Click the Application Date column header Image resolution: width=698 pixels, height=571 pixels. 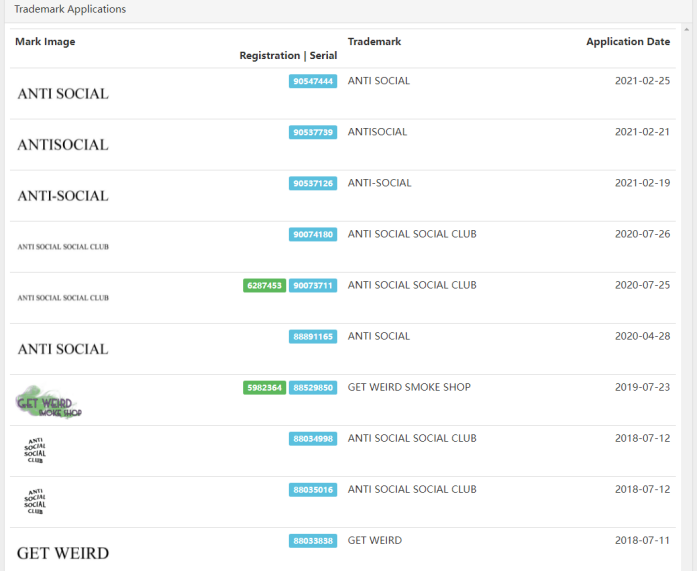point(628,41)
